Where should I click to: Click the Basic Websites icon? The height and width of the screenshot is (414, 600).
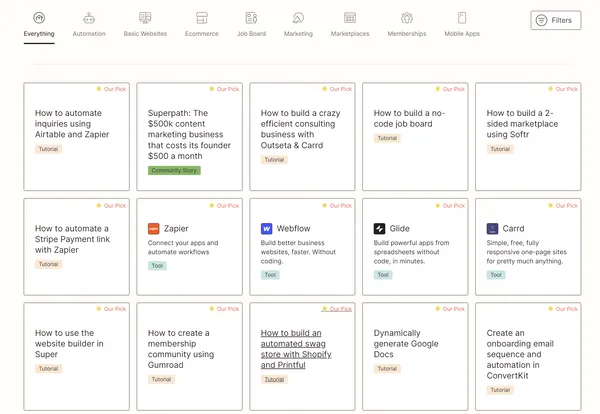tap(145, 18)
